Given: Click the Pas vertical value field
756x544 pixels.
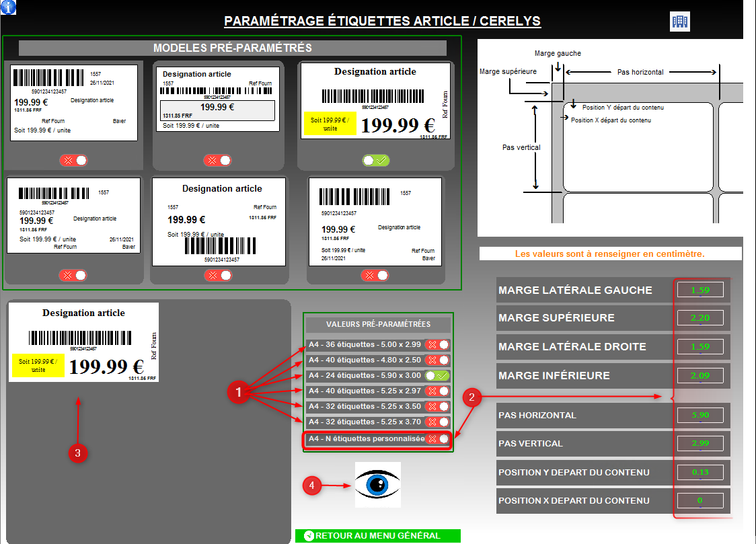Looking at the screenshot, I should click(700, 443).
